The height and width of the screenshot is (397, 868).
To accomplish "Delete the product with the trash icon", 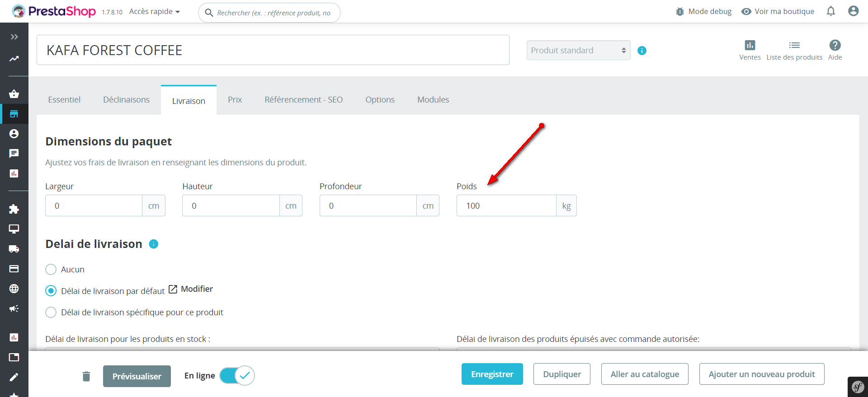I will (x=86, y=376).
